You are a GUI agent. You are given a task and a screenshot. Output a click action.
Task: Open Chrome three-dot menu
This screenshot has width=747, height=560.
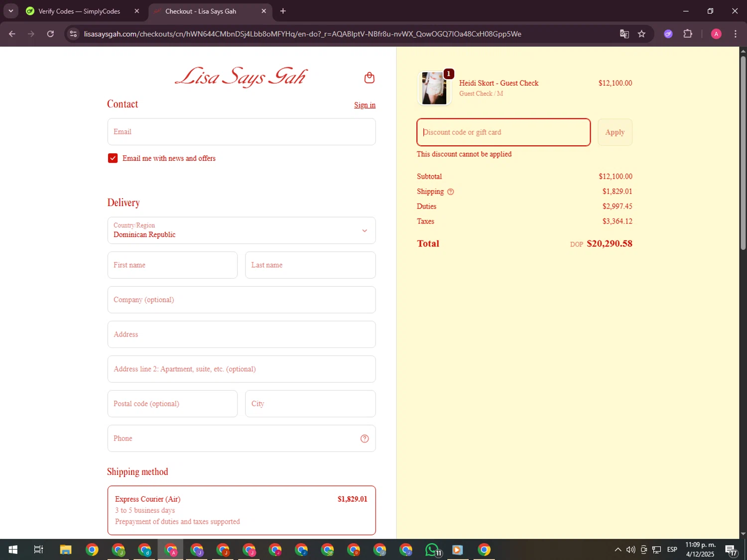click(735, 34)
